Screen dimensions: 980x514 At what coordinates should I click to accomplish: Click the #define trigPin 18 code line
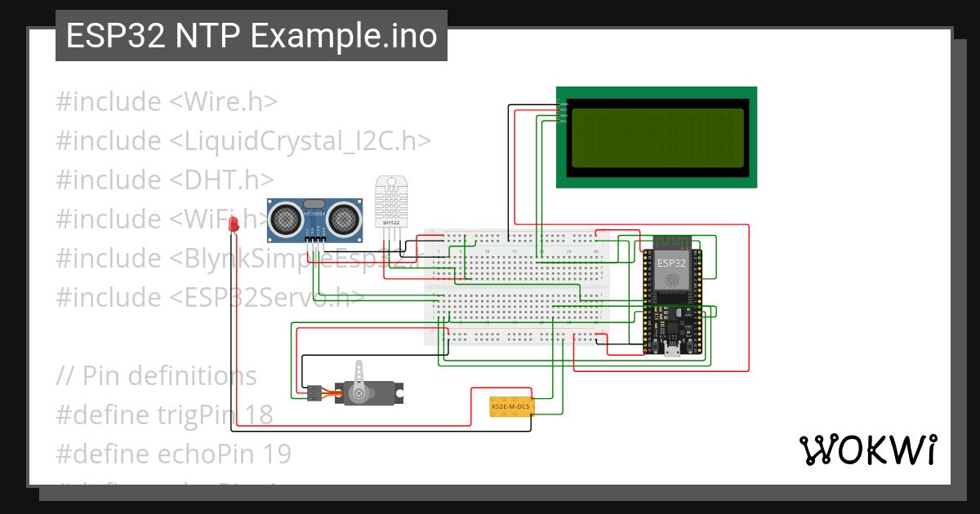pyautogui.click(x=163, y=414)
